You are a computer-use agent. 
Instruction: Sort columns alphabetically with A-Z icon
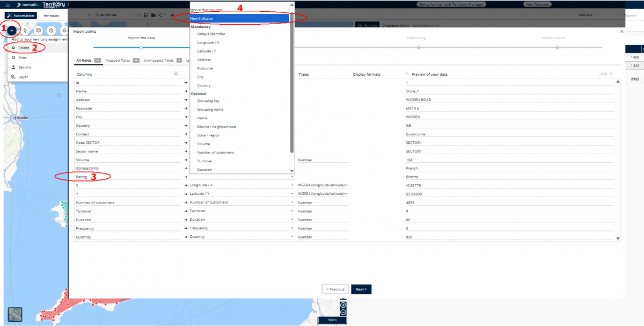click(175, 74)
